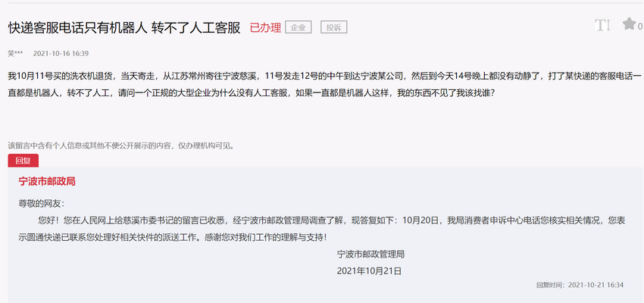
Task: Click the poster username 笑***
Action: 15,54
